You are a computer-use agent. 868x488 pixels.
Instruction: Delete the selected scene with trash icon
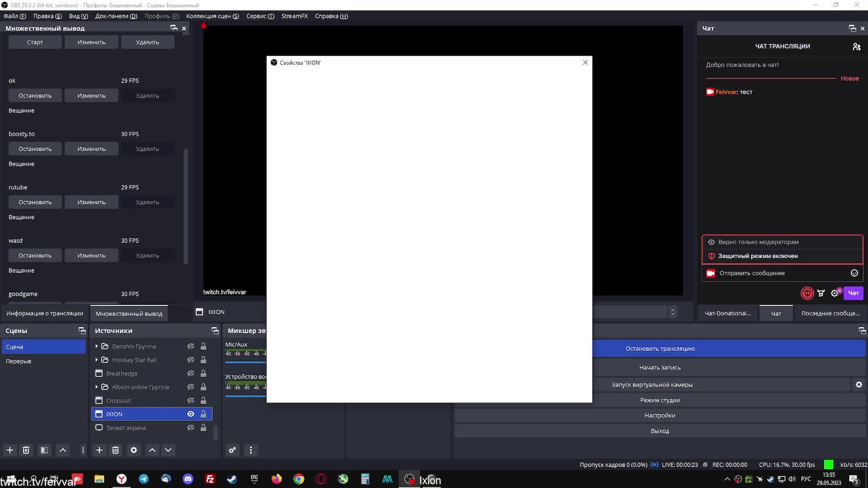click(26, 450)
